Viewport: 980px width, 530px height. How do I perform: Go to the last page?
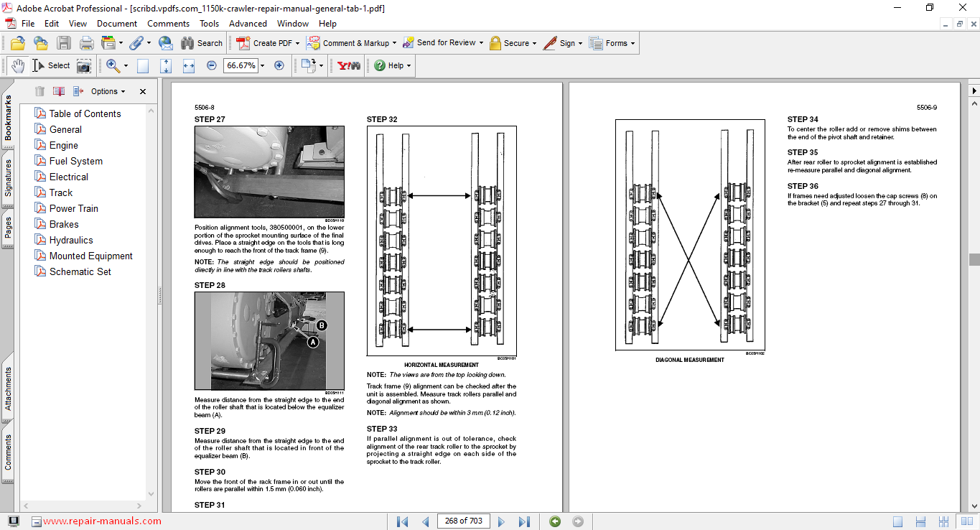[x=524, y=521]
